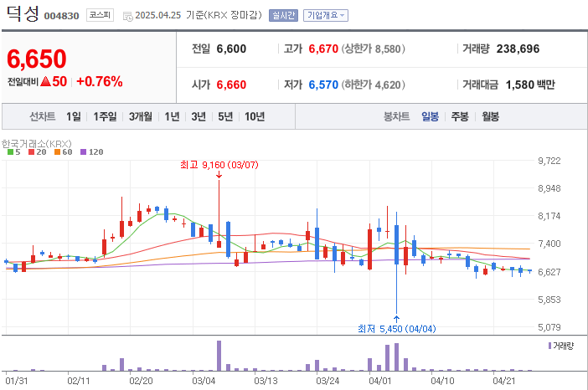Image resolution: width=588 pixels, height=390 pixels.
Task: Select the 1일 line chart tab
Action: [74, 116]
